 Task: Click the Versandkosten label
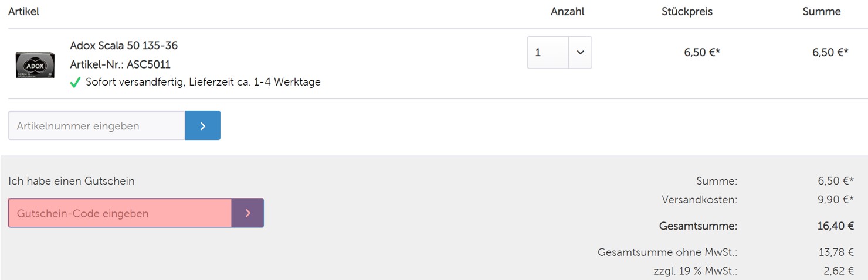pos(699,200)
